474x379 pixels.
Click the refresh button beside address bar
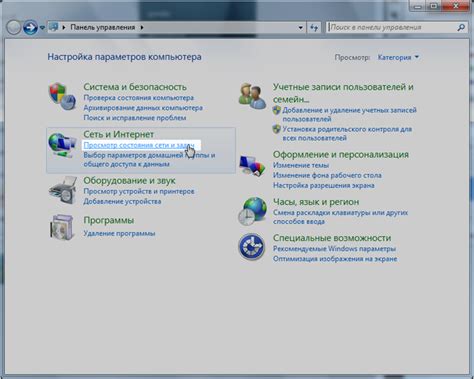(314, 27)
